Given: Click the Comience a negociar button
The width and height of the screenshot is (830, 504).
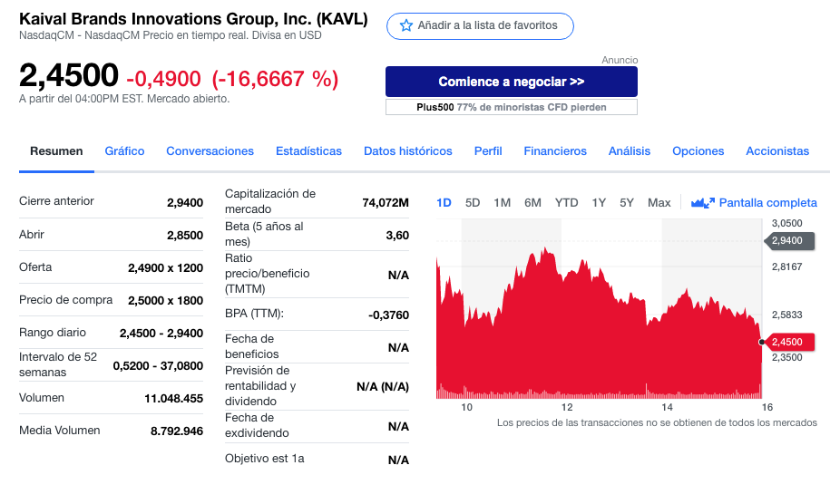Looking at the screenshot, I should (512, 82).
